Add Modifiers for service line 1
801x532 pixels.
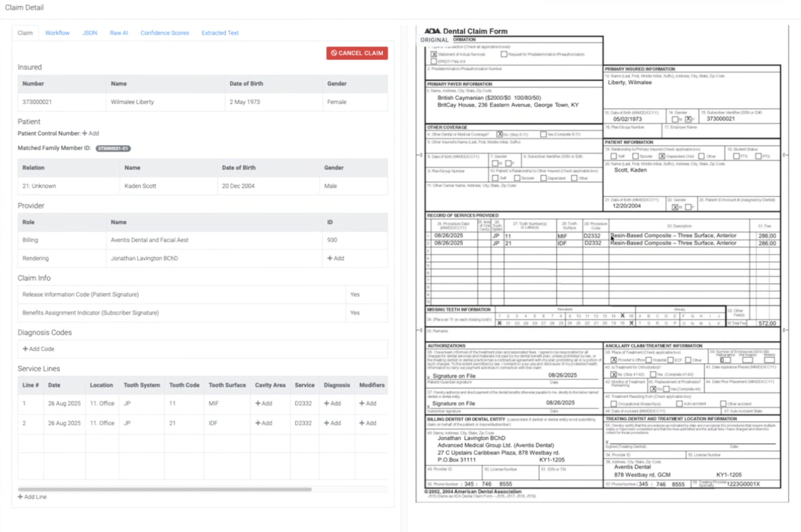coord(368,403)
